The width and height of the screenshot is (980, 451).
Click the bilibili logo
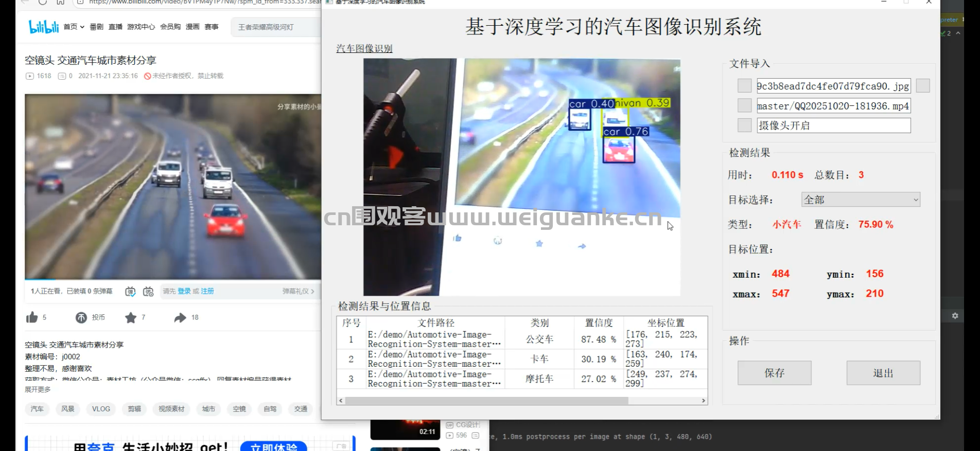point(43,27)
